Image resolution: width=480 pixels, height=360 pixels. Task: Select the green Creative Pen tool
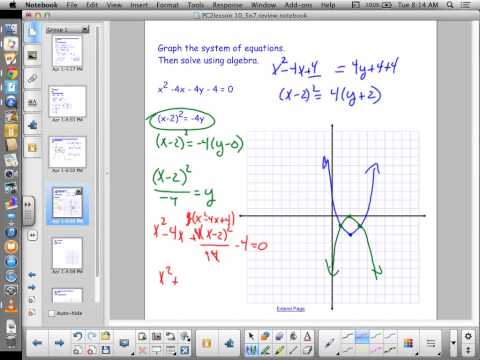[x=265, y=350]
